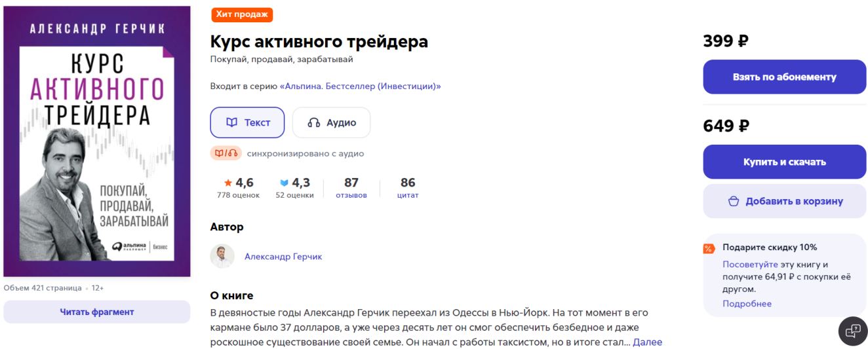The image size is (868, 349).
Task: Click the 52 оценки rating text
Action: 294,195
